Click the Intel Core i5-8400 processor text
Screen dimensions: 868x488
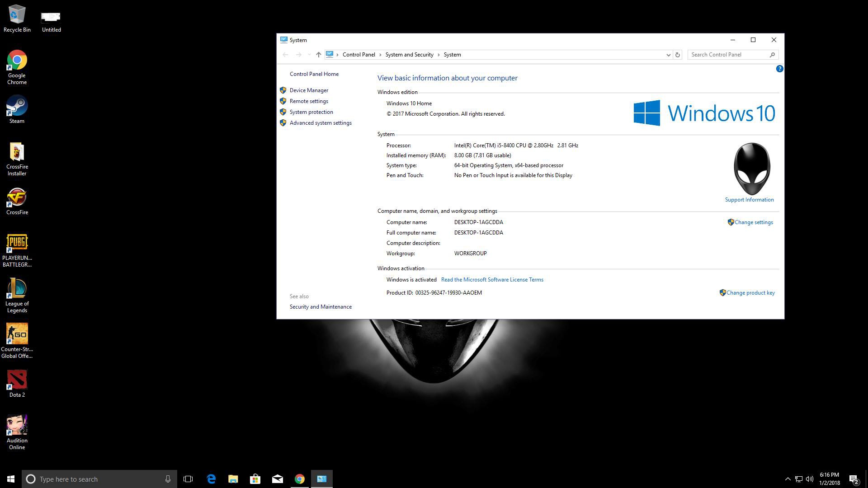[x=516, y=145]
